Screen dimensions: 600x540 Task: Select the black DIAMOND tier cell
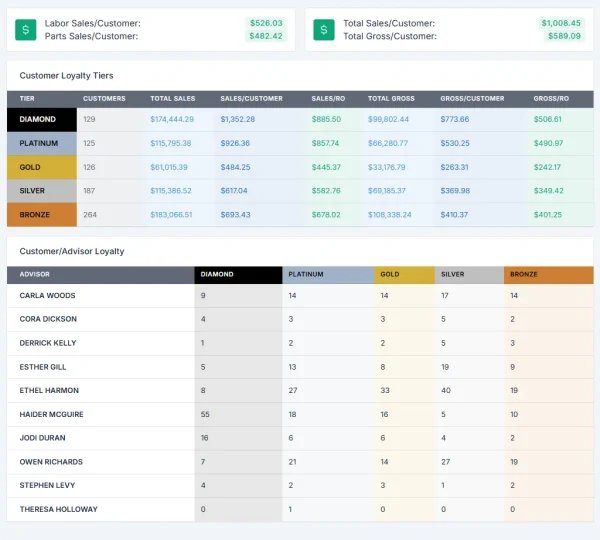pyautogui.click(x=41, y=119)
